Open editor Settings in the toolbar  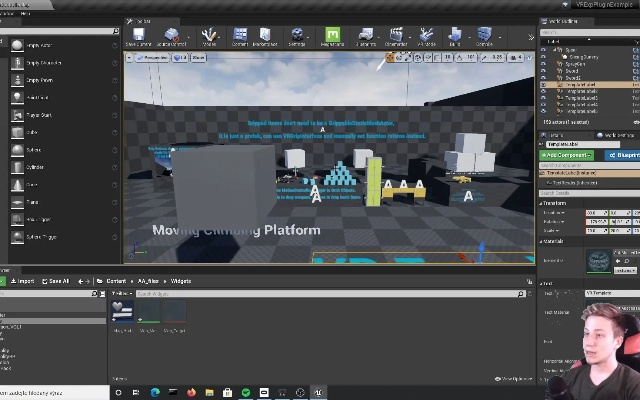(x=297, y=37)
